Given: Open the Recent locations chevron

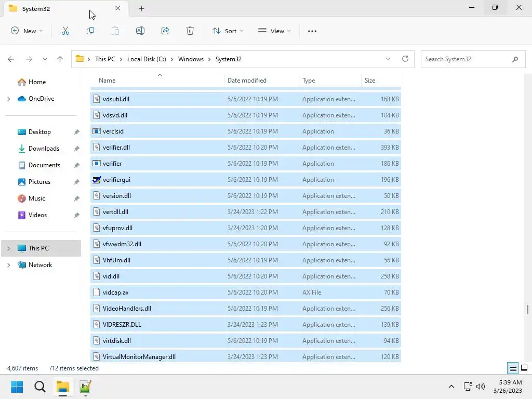Looking at the screenshot, I should pyautogui.click(x=45, y=59).
